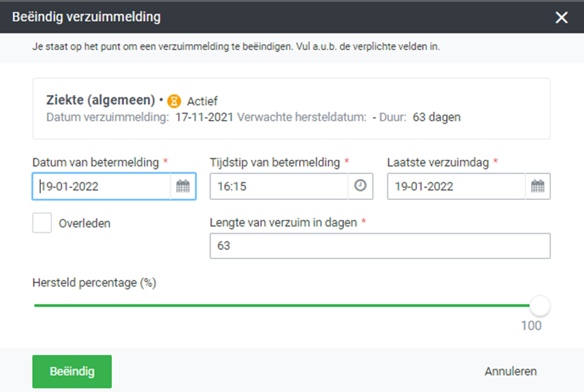Click the middle of the Hersteld percentage track
Viewport: 584px width, 392px height.
tap(286, 306)
